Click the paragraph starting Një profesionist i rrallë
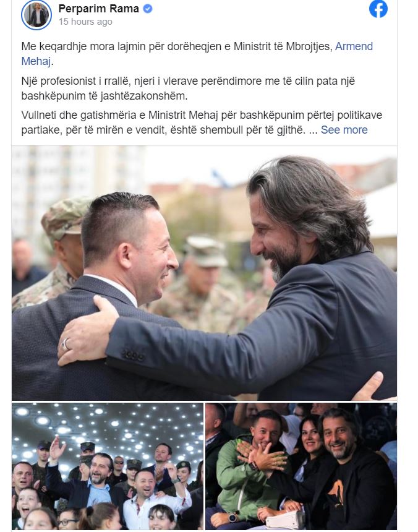Screen dimensions: 418x532 188,88
